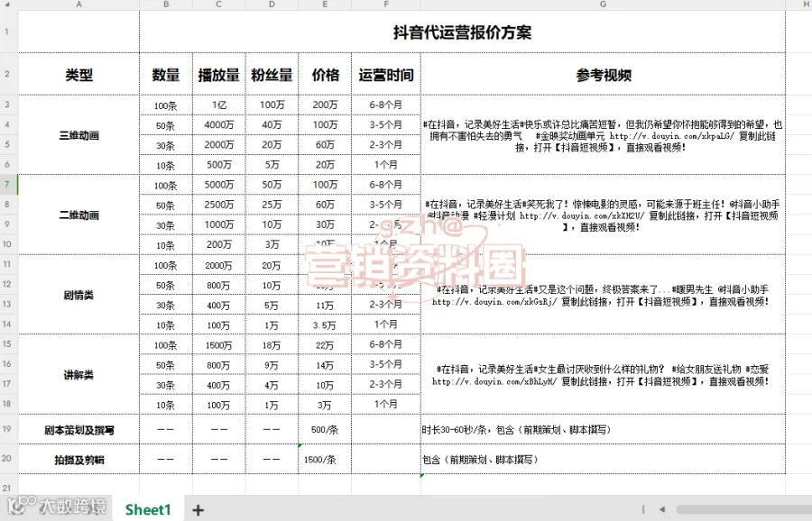The width and height of the screenshot is (812, 521).
Task: Click the 1个月 cell in row 18
Action: click(x=386, y=404)
